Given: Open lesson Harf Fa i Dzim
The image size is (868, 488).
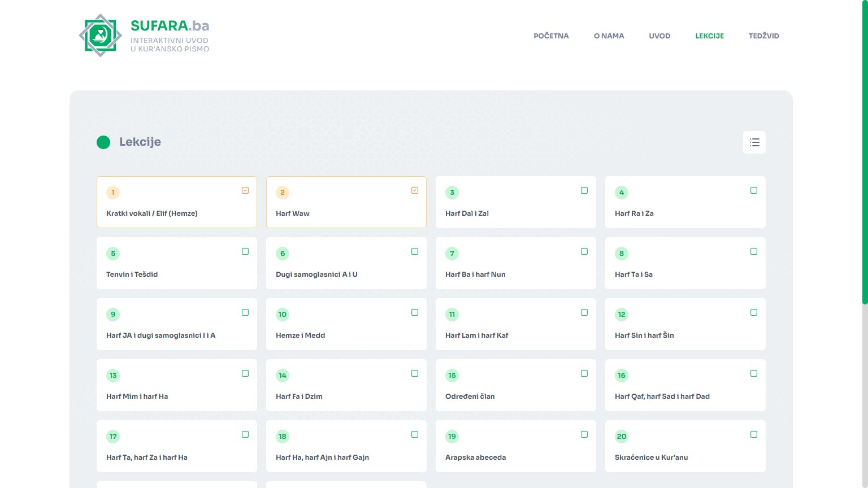Looking at the screenshot, I should (x=346, y=385).
